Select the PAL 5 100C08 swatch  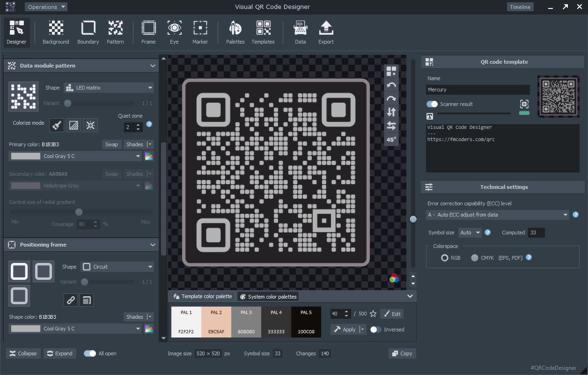click(306, 322)
